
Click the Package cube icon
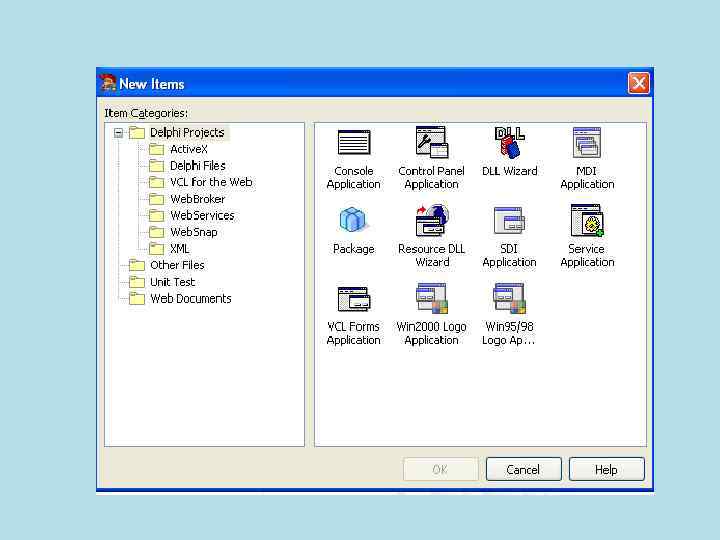pyautogui.click(x=353, y=220)
